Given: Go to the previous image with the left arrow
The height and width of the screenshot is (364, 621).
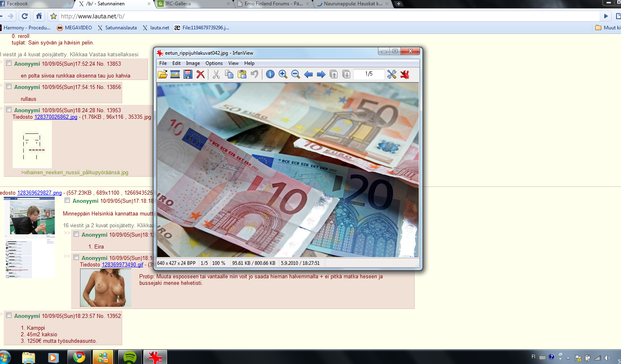Looking at the screenshot, I should point(308,74).
